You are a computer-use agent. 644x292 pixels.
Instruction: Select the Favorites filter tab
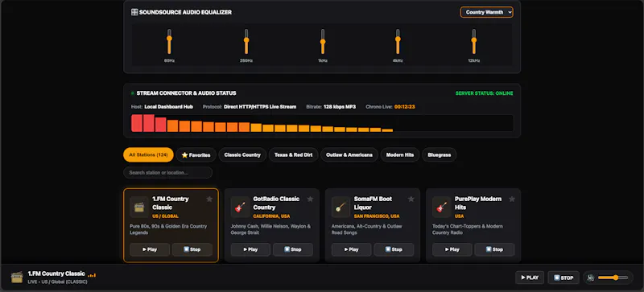(196, 154)
